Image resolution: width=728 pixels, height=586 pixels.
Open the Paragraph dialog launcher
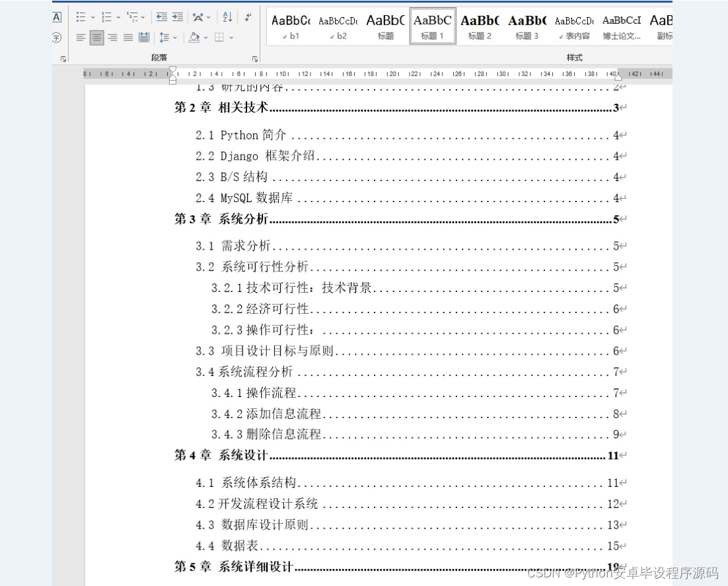(254, 58)
